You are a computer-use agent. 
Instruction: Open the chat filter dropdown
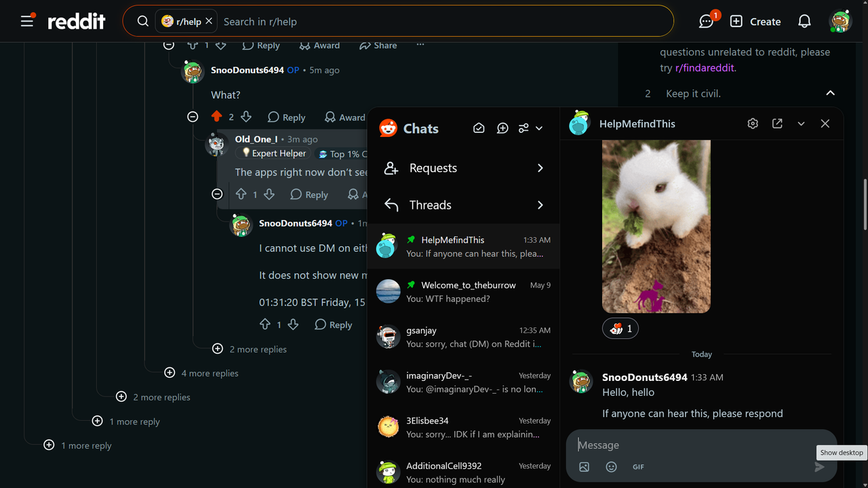point(531,128)
